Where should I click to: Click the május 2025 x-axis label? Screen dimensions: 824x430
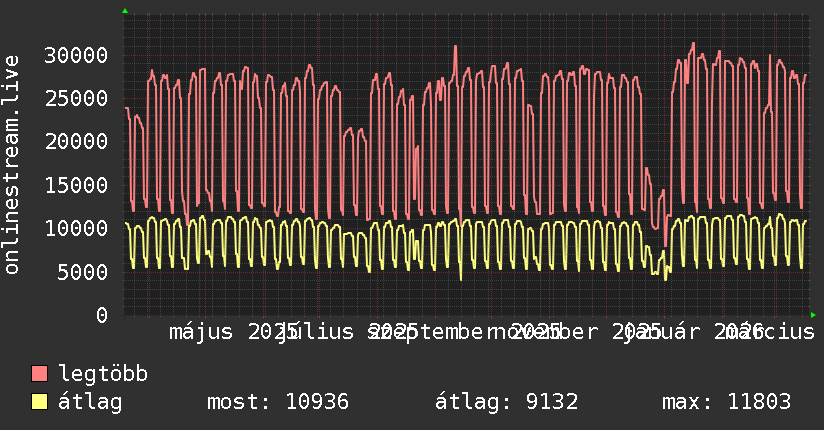click(x=233, y=332)
